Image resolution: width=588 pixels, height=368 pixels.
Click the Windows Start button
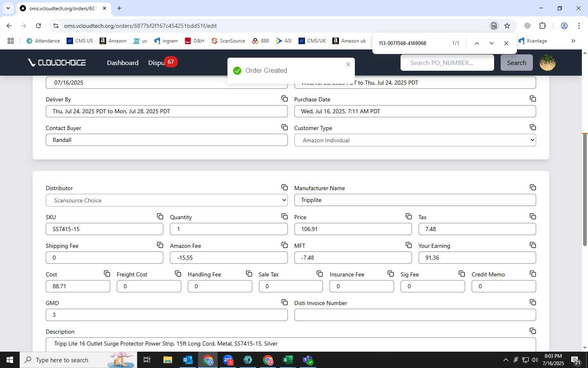(10, 360)
